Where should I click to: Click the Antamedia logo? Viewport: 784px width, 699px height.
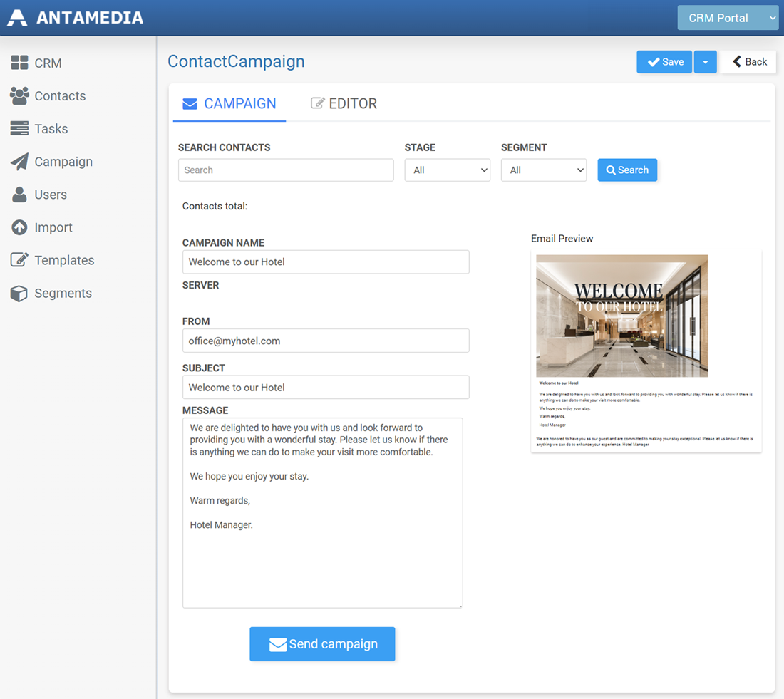pyautogui.click(x=76, y=18)
